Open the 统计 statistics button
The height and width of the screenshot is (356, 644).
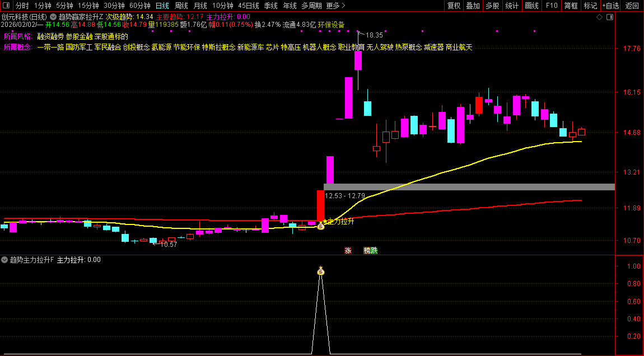click(x=512, y=6)
